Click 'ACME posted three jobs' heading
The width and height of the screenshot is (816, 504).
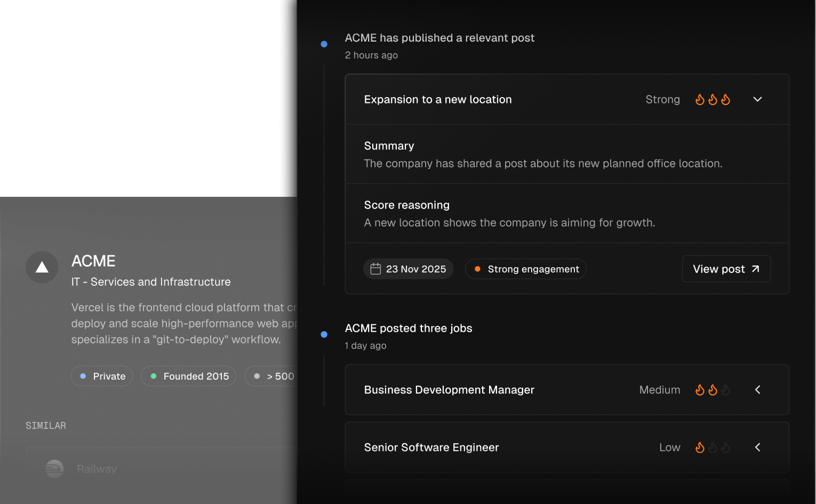[409, 328]
